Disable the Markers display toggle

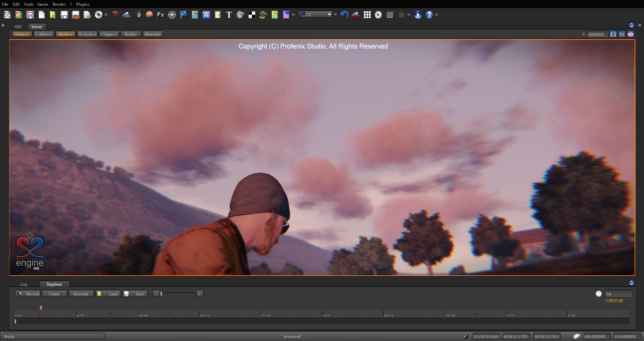pos(65,34)
